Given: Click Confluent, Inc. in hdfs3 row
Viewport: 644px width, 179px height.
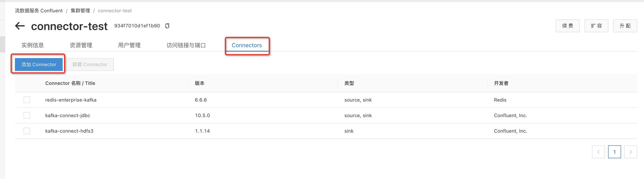Looking at the screenshot, I should [510, 131].
